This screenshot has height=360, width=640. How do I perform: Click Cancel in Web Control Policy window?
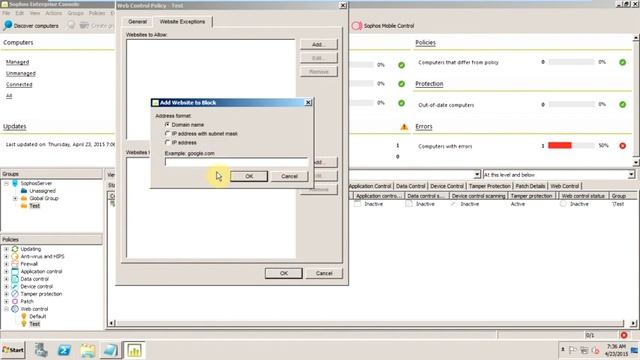click(324, 273)
